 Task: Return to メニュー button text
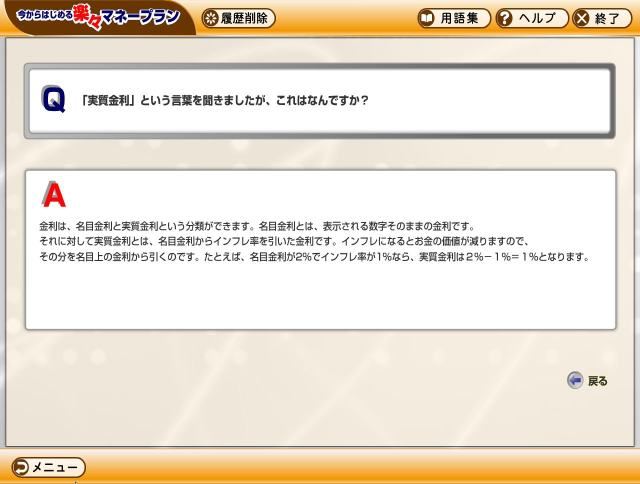point(55,467)
